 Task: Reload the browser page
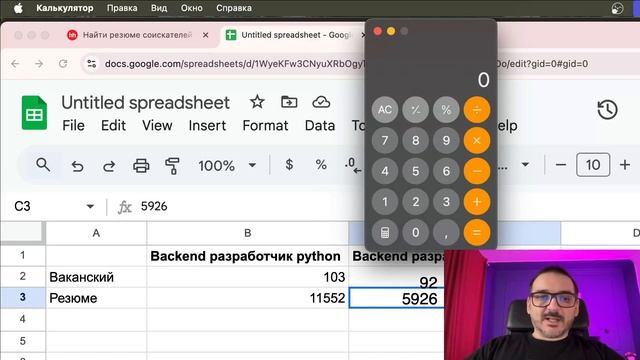point(63,64)
